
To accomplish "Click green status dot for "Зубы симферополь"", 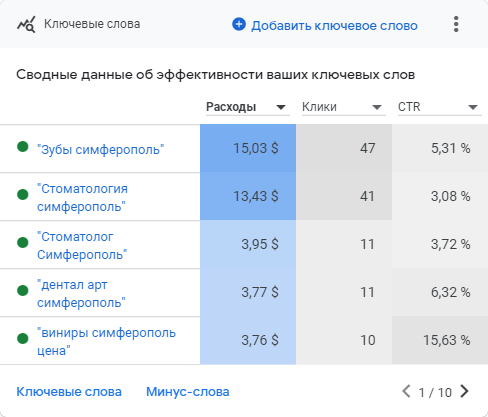I will pos(23,147).
